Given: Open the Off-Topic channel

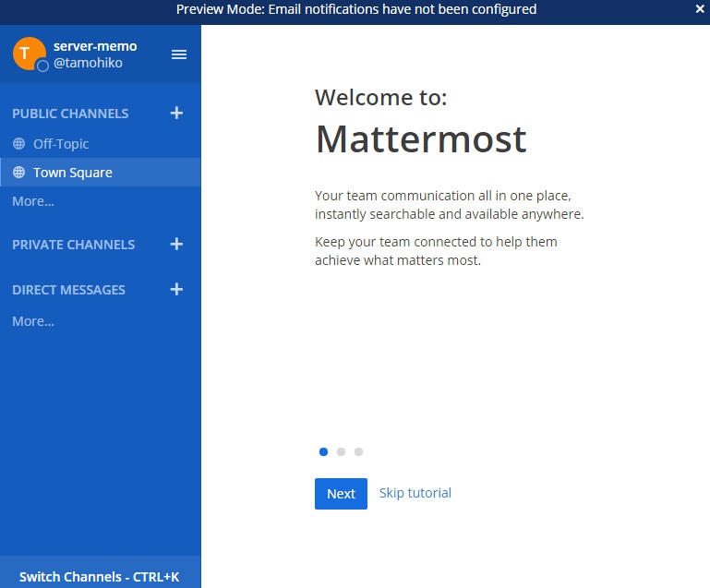Looking at the screenshot, I should 101,144.
